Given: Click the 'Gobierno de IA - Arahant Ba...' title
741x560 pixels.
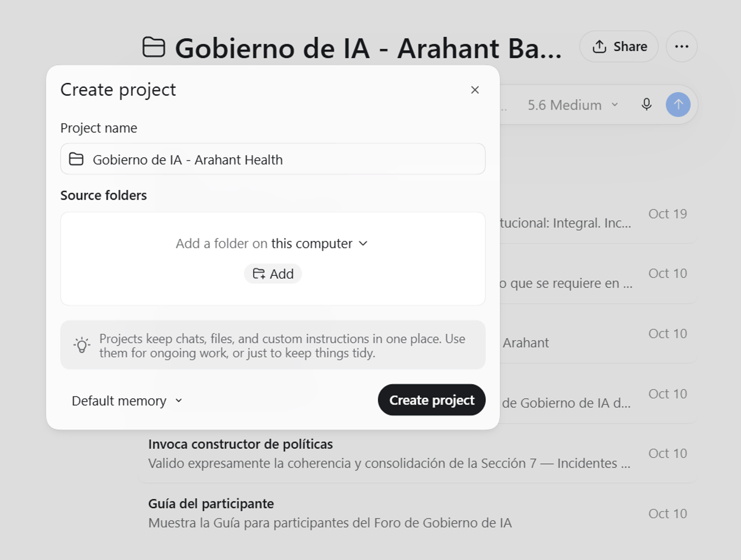Looking at the screenshot, I should (x=368, y=48).
